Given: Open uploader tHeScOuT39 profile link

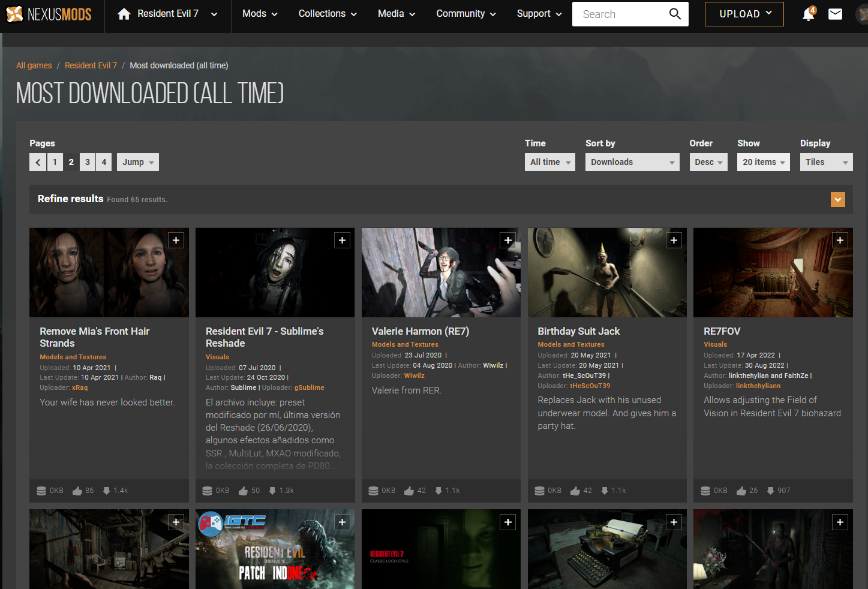Looking at the screenshot, I should (x=590, y=386).
